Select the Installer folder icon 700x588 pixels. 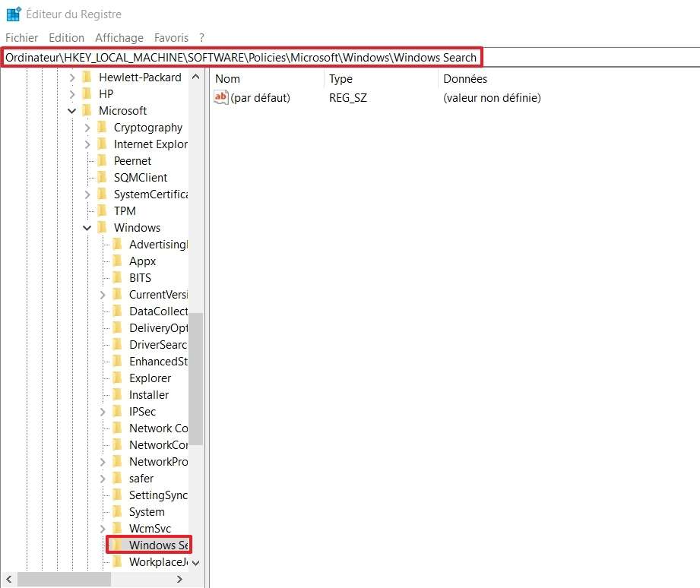117,394
